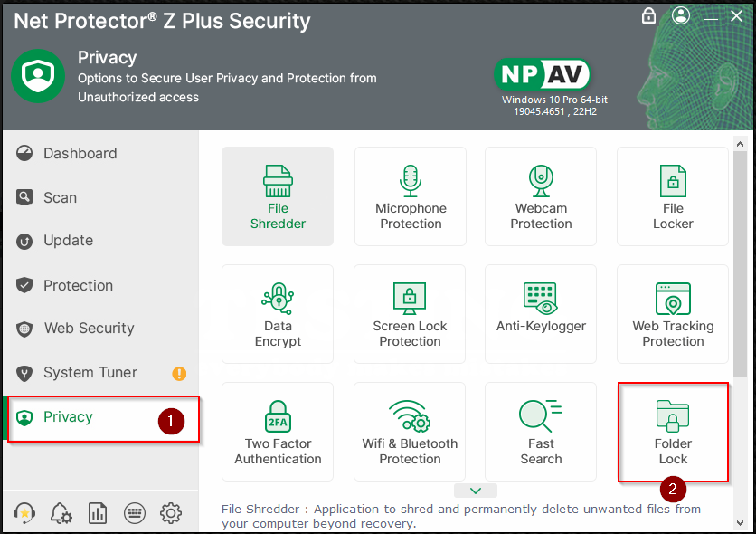Expand more tiles with the down chevron
The image size is (756, 534).
(x=477, y=491)
